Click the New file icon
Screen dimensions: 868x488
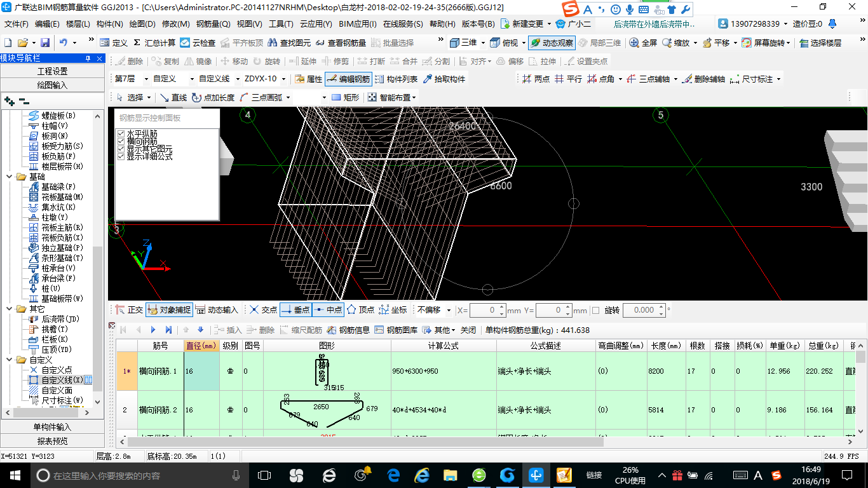(8, 43)
